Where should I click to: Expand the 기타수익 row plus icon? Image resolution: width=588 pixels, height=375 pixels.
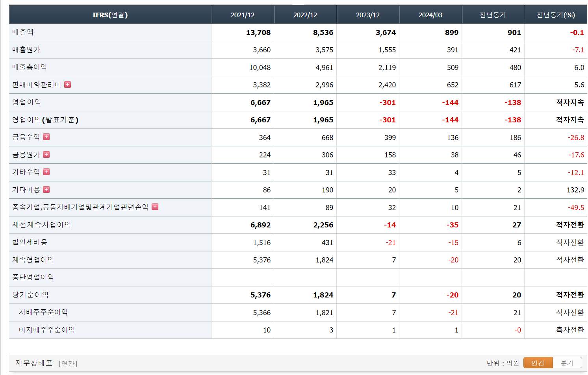(x=46, y=172)
